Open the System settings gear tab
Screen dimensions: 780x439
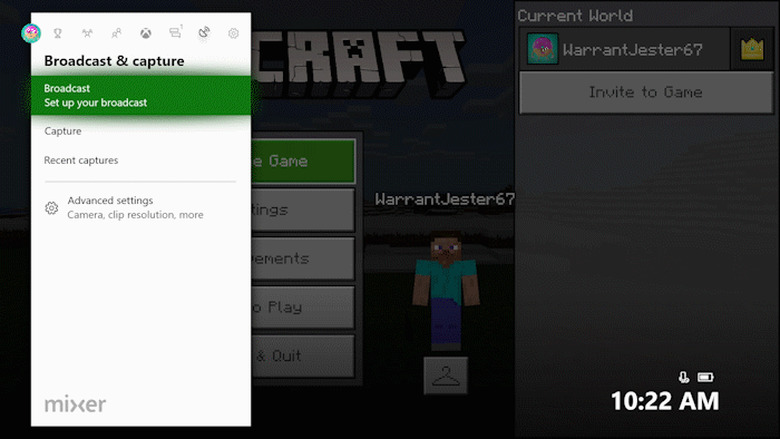(233, 33)
